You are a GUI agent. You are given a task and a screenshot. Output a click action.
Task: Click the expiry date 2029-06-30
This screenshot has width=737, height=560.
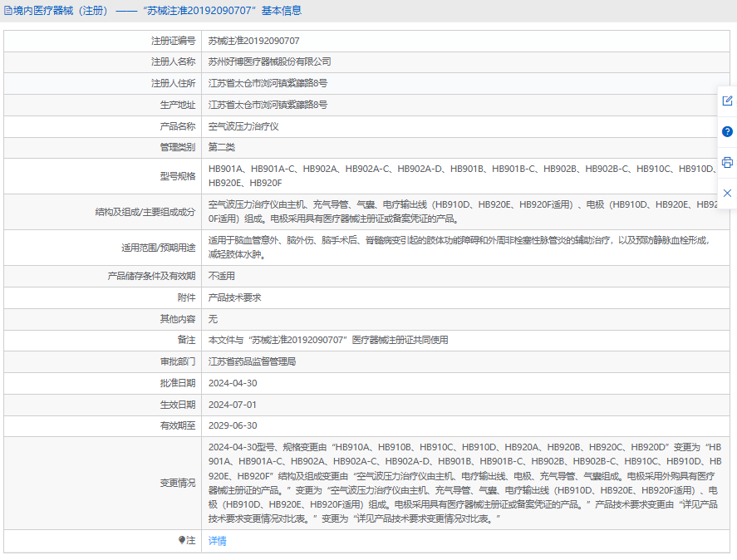(x=233, y=426)
